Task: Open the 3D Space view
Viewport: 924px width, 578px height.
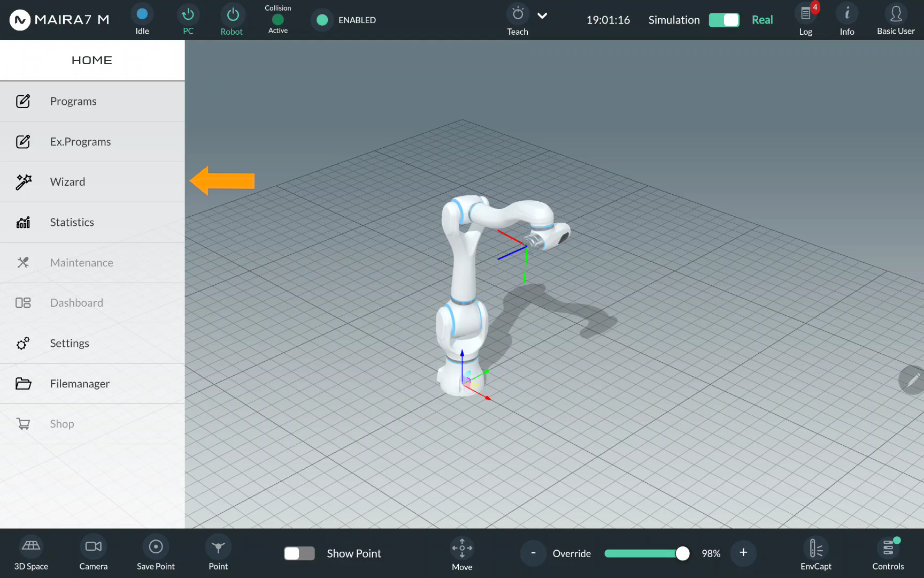Action: pyautogui.click(x=31, y=553)
